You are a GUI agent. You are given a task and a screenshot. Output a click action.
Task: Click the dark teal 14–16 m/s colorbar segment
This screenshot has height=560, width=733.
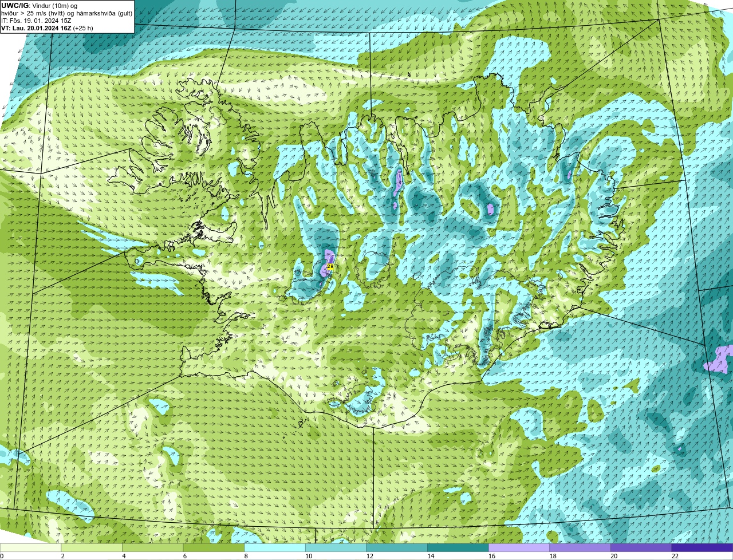tap(458, 548)
